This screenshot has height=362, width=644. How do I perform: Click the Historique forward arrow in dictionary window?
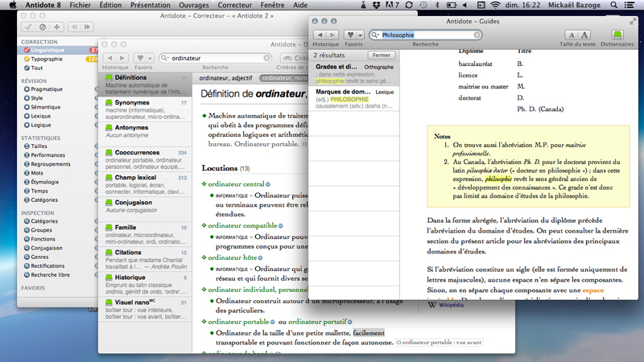(122, 58)
